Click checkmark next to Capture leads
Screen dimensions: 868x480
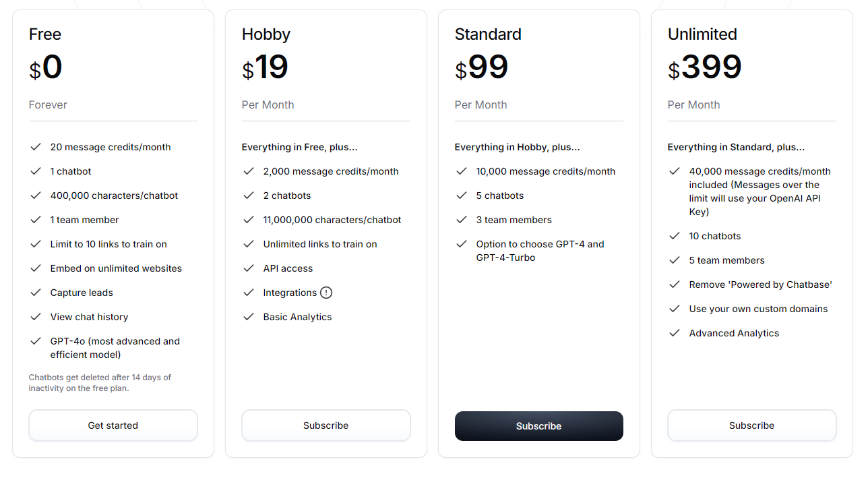pyautogui.click(x=36, y=293)
